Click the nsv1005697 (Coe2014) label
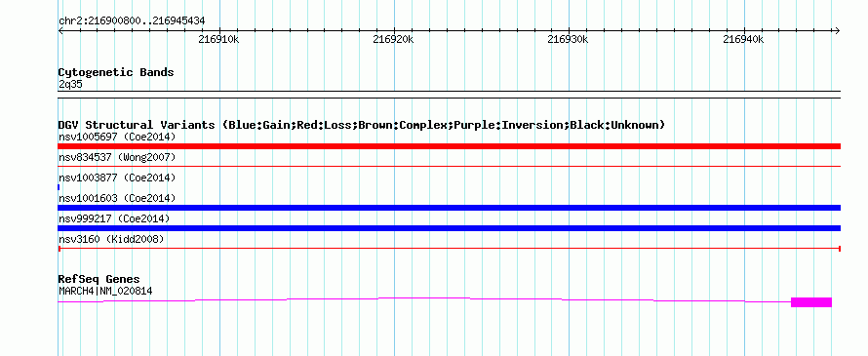This screenshot has height=356, width=868. (117, 137)
